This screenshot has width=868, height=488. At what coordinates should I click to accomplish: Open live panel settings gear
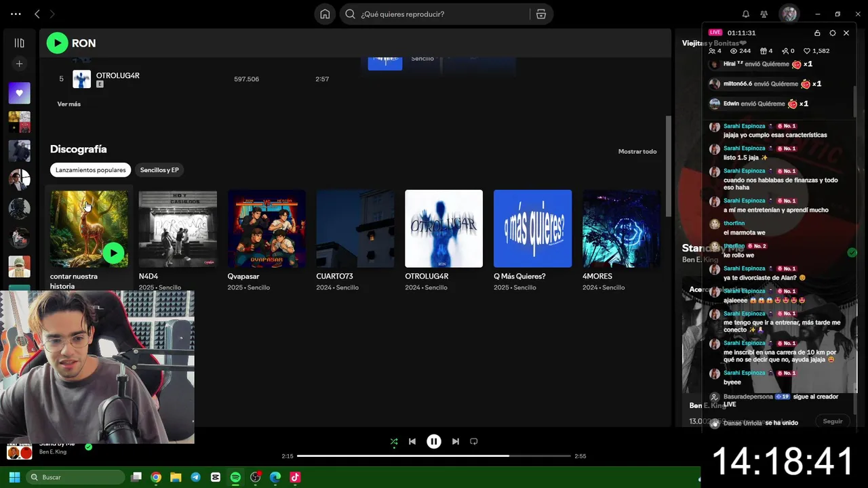tap(833, 33)
